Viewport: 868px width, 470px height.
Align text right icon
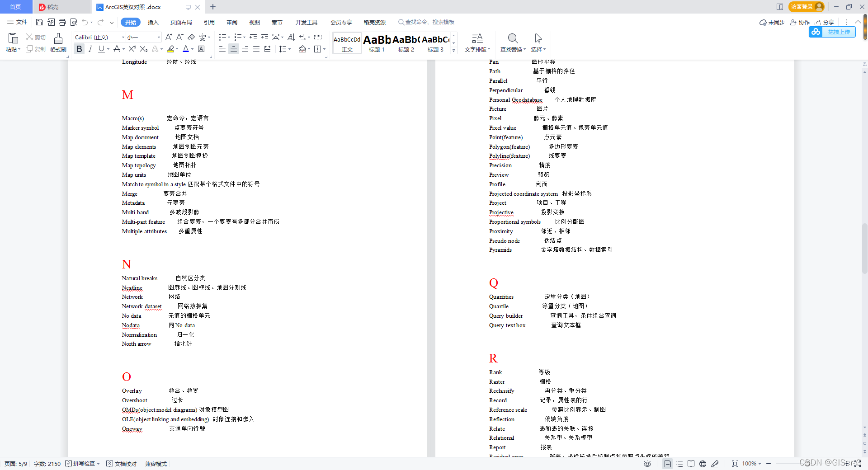pos(245,49)
